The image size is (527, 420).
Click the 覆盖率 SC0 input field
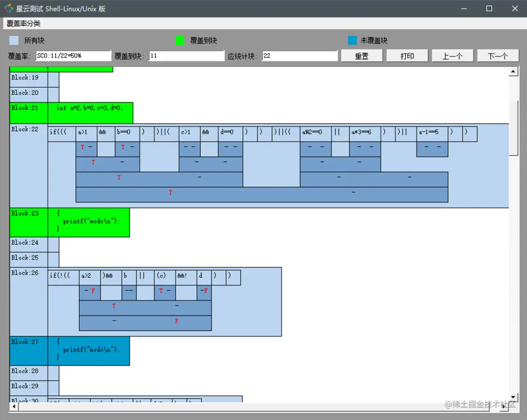(73, 56)
